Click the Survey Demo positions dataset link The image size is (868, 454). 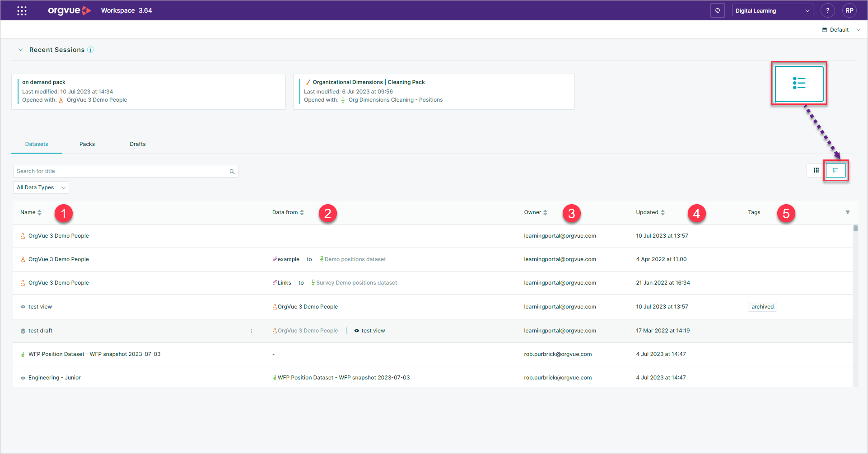[356, 283]
